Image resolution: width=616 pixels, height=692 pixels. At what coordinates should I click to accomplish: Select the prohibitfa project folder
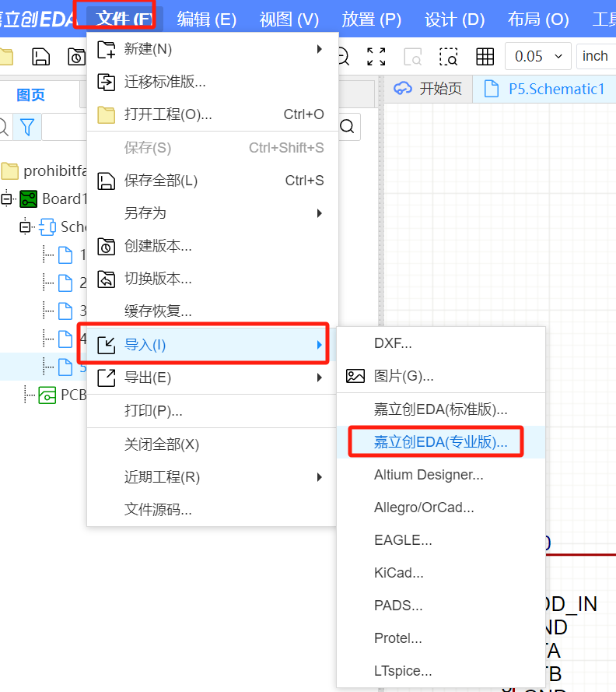point(44,170)
